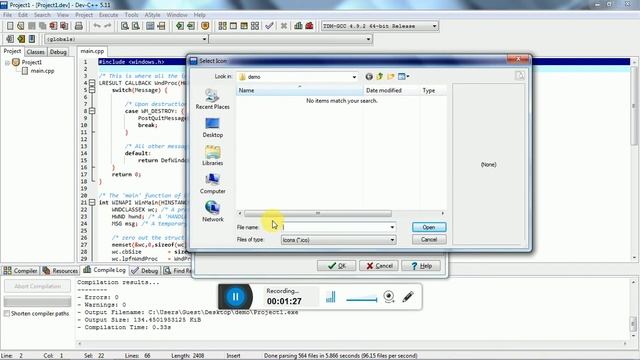Click Cancel in the Select Icon dialog

pos(429,240)
